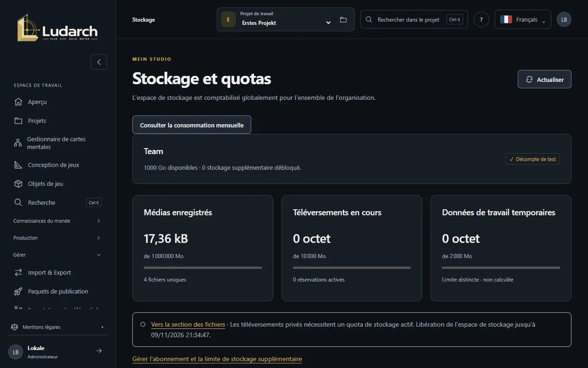This screenshot has height=368, width=588.
Task: Open the Français language dropdown
Action: [x=523, y=19]
